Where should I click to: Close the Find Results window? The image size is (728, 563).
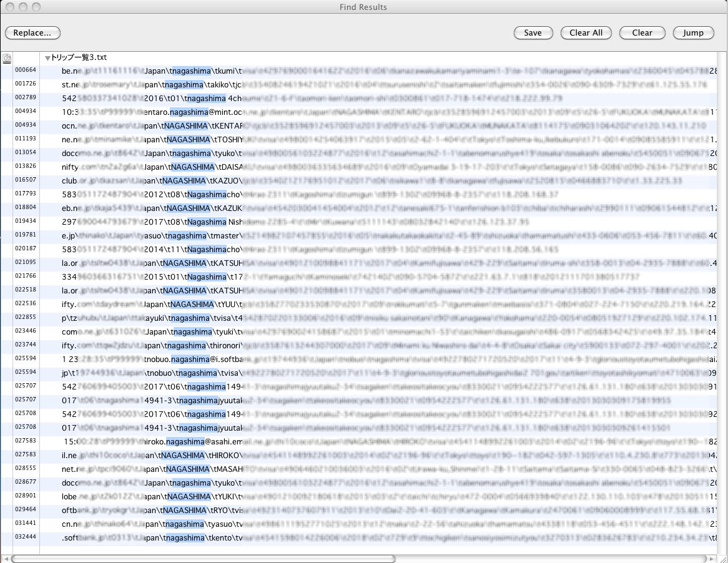(x=9, y=7)
